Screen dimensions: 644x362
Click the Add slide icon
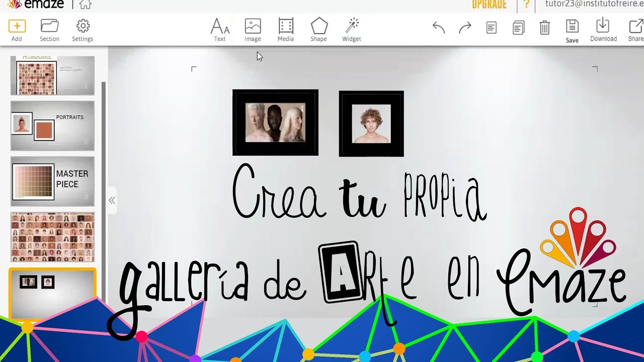pyautogui.click(x=17, y=30)
